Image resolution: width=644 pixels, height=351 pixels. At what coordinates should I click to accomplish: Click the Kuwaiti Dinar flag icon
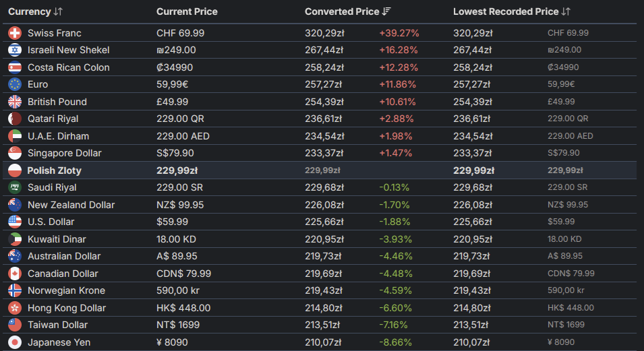tap(15, 239)
